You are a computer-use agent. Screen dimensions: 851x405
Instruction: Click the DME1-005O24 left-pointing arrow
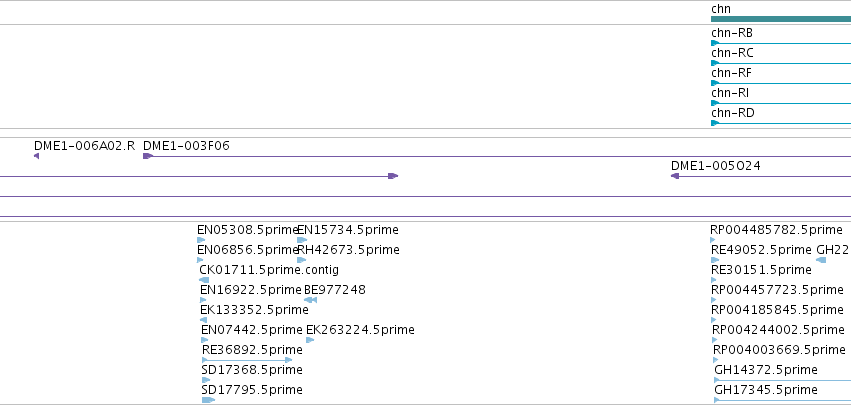(675, 176)
